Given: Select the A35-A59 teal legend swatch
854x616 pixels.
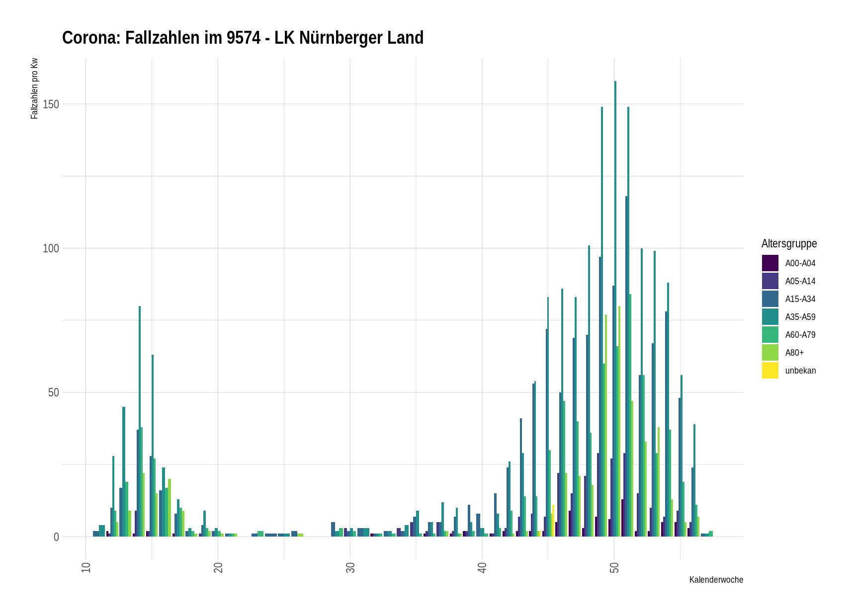Looking at the screenshot, I should (x=770, y=317).
